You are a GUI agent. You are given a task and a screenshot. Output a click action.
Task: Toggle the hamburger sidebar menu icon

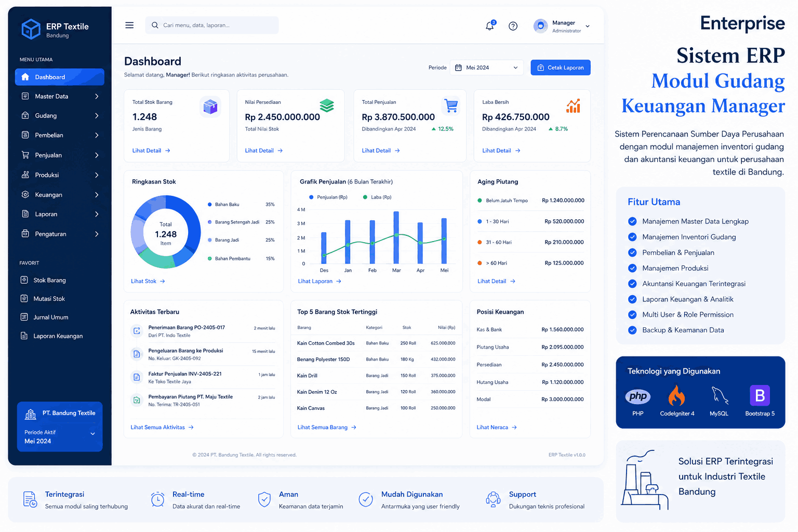pyautogui.click(x=129, y=25)
